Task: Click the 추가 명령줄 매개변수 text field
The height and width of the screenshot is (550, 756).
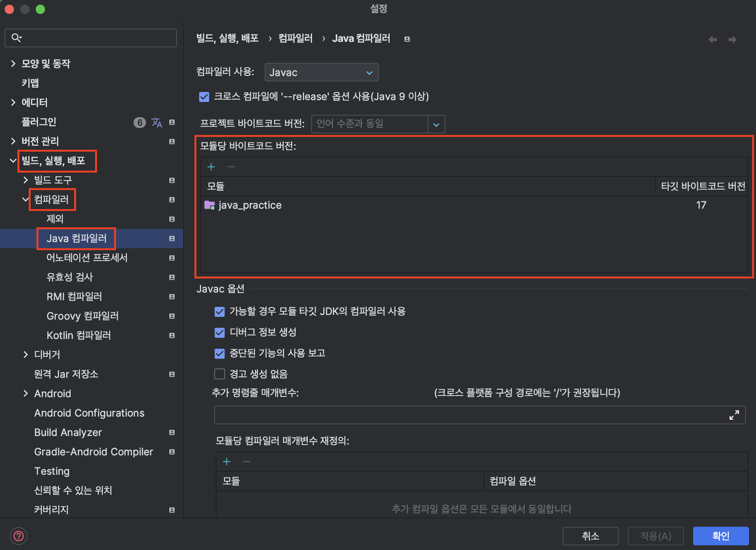Action: (466, 415)
